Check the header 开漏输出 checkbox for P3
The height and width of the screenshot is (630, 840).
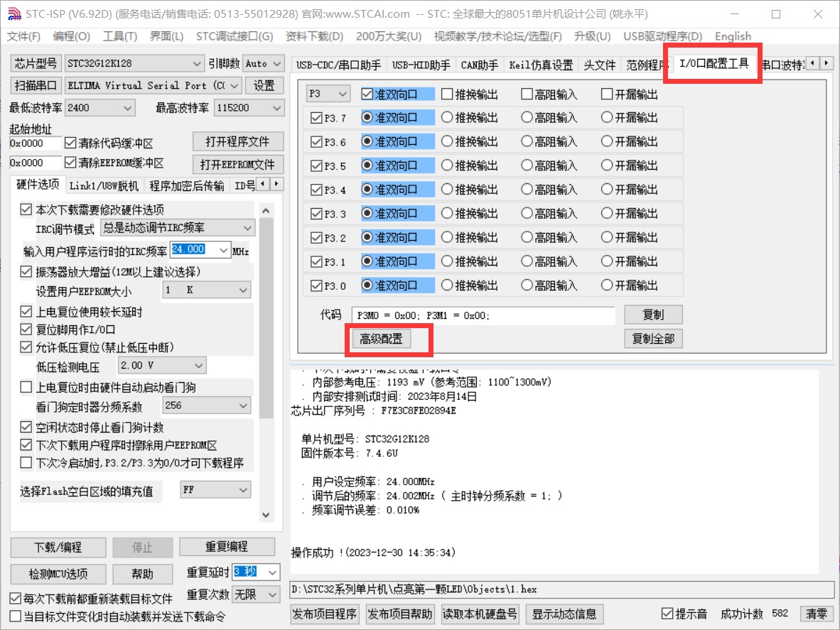tap(607, 94)
